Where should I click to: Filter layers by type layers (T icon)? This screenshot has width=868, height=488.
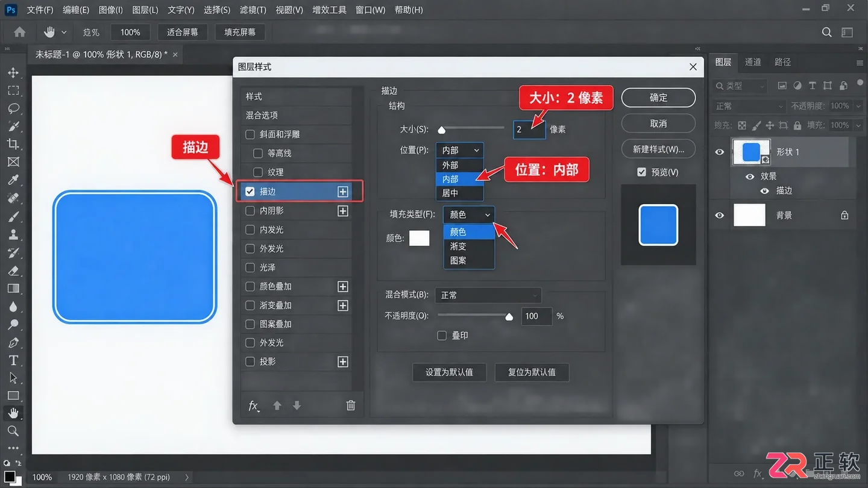[x=813, y=86]
